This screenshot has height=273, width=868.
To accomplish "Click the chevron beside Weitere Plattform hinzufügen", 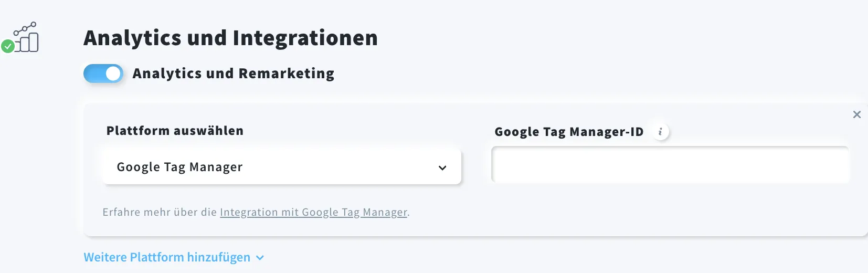I will pyautogui.click(x=260, y=258).
